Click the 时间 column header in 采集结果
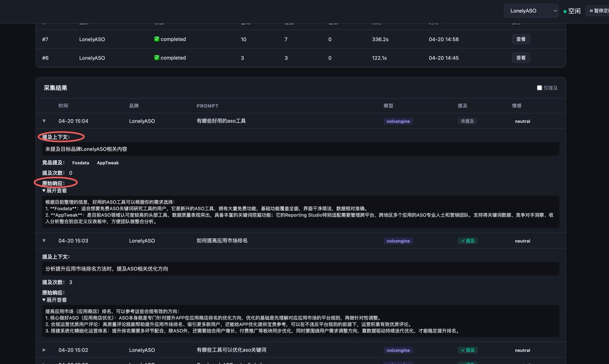This screenshot has height=364, width=609. (63, 106)
